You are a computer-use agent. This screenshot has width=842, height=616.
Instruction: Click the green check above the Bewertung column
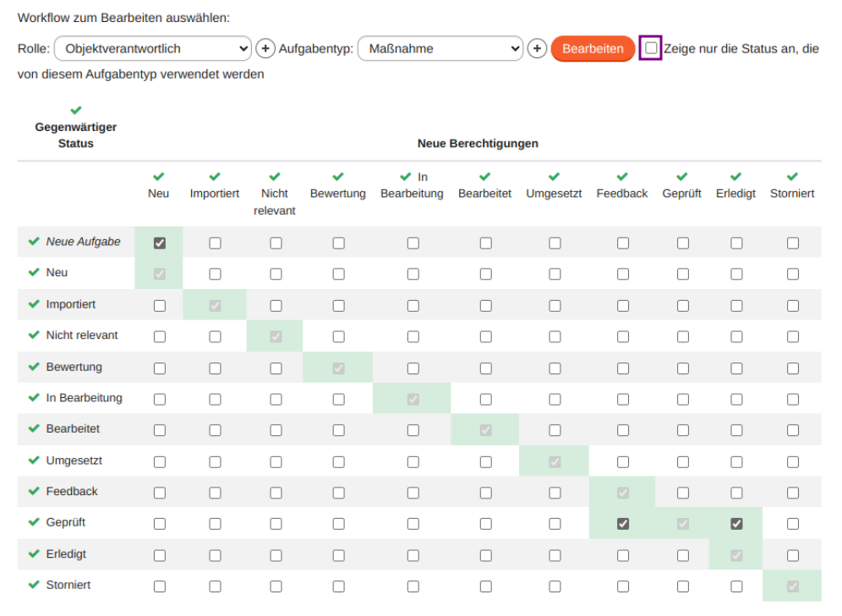(x=337, y=177)
